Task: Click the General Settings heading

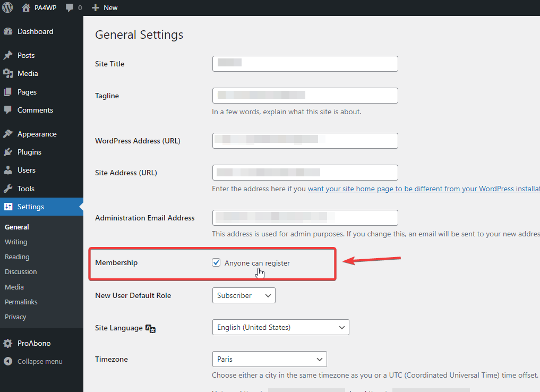Action: [x=139, y=35]
